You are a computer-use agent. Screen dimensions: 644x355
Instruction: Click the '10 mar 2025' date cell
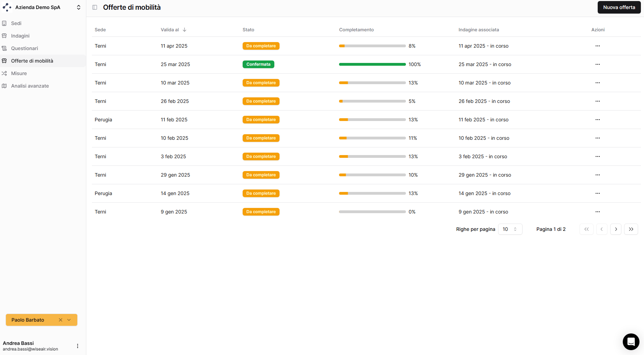pos(175,83)
